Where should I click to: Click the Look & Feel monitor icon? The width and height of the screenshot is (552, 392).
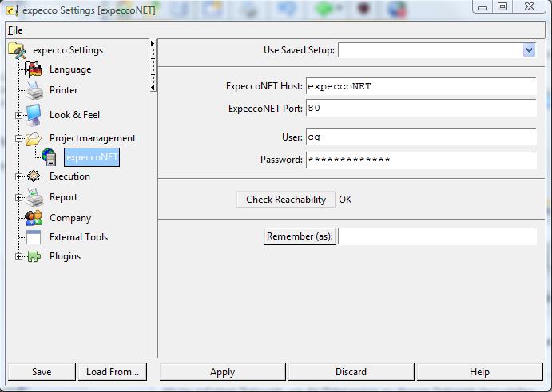click(34, 115)
